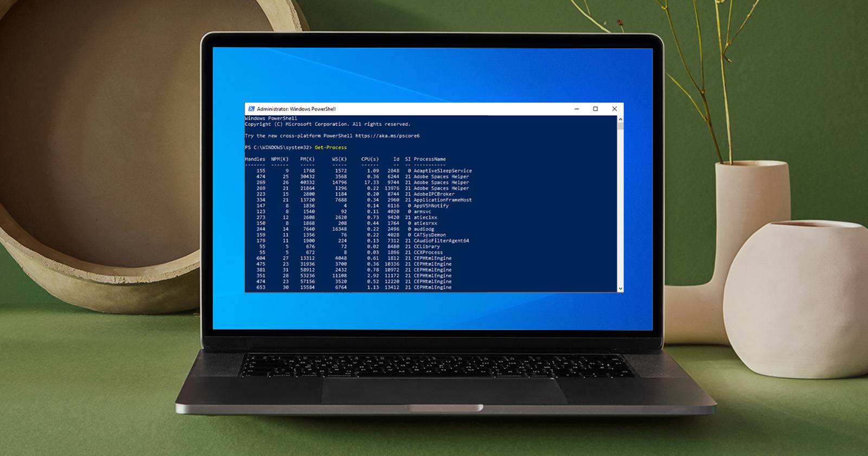Image resolution: width=868 pixels, height=456 pixels.
Task: Click the 'audiodg' process name
Action: click(424, 229)
